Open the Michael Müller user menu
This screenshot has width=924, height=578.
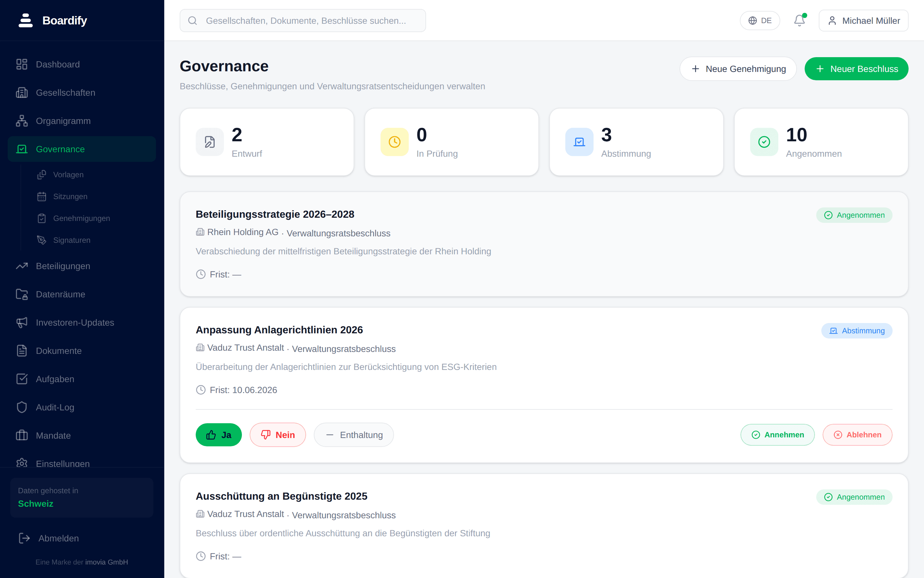[863, 21]
